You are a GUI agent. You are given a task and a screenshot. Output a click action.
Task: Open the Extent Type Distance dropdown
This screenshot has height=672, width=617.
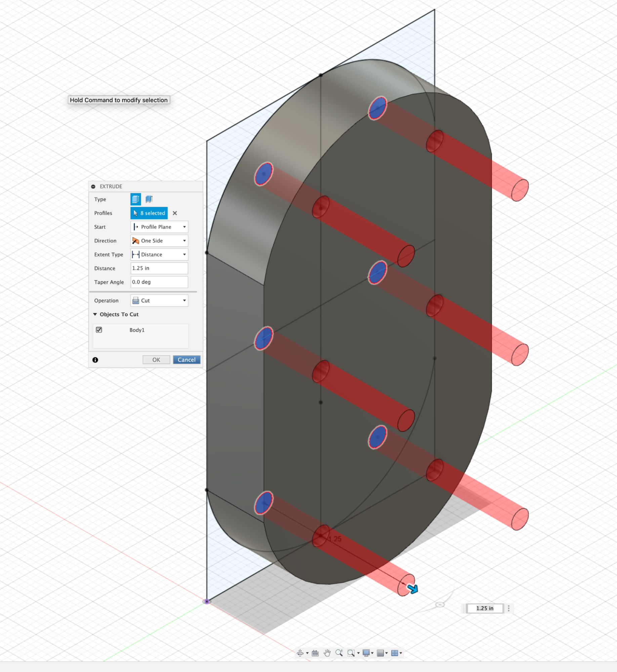pos(159,254)
